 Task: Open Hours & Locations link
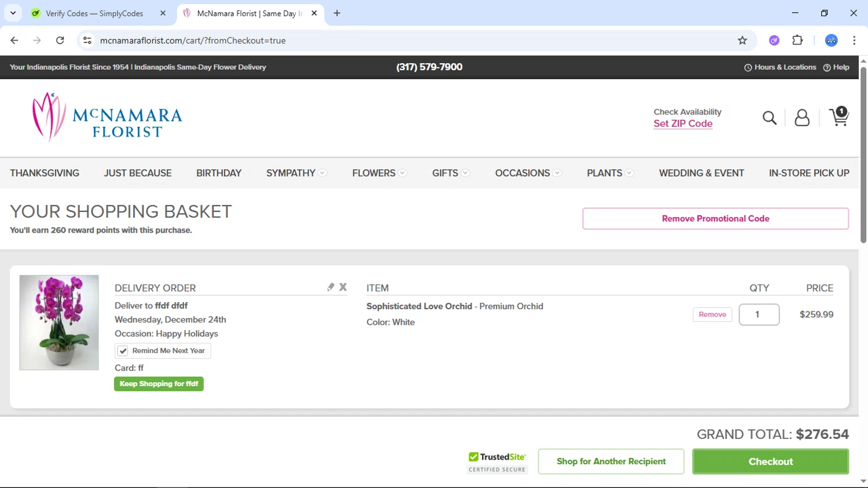(x=780, y=67)
